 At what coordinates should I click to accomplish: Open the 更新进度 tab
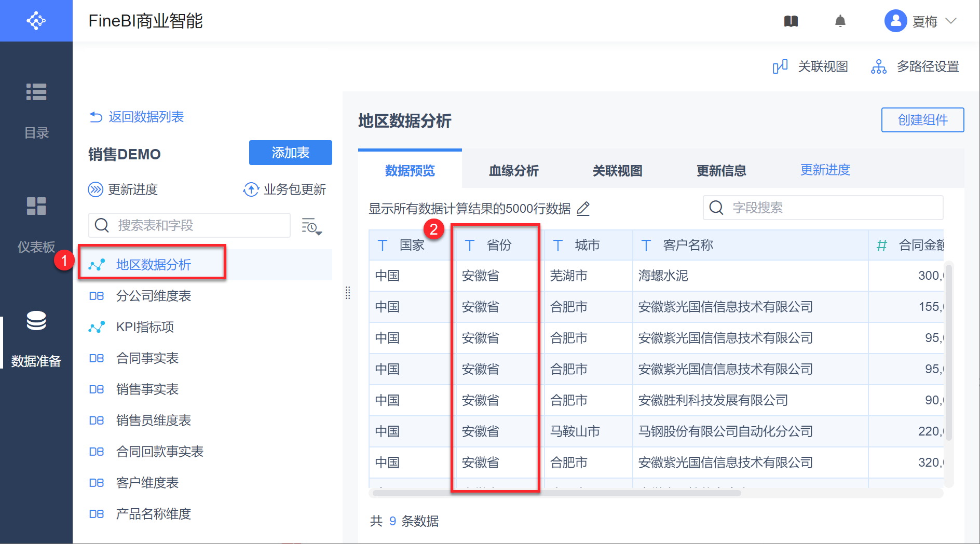pos(825,170)
